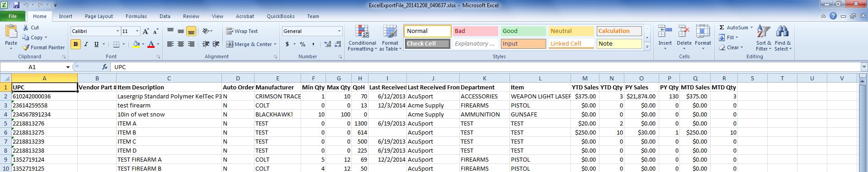Expand the cell styles gallery More arrow
The height and width of the screenshot is (172, 868).
(x=647, y=46)
